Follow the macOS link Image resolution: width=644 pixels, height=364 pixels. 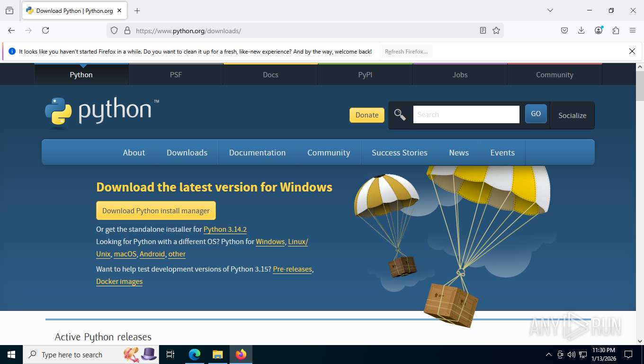[125, 254]
